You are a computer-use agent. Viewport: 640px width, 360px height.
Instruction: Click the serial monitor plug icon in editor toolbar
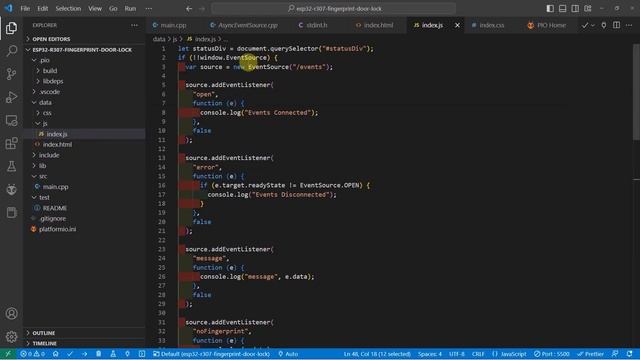(x=604, y=25)
